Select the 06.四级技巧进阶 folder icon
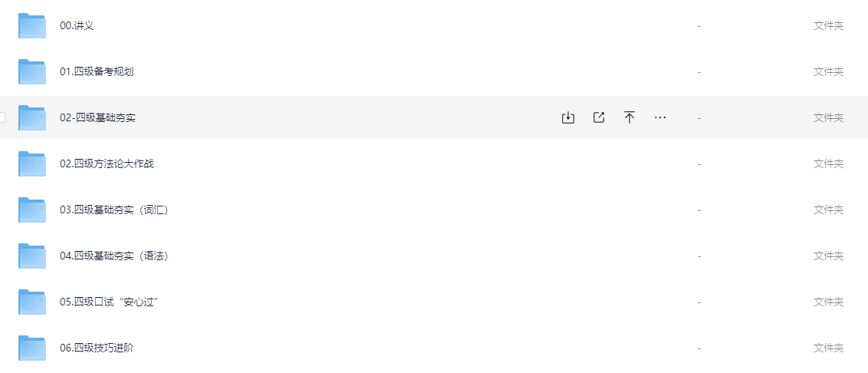Viewport: 868px width, 373px height. 32,348
